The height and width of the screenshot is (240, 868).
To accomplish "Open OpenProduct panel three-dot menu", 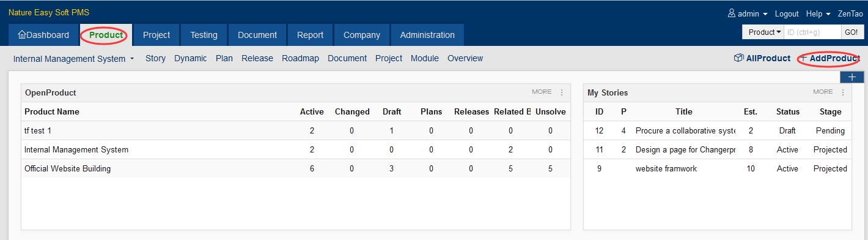I will [x=562, y=92].
